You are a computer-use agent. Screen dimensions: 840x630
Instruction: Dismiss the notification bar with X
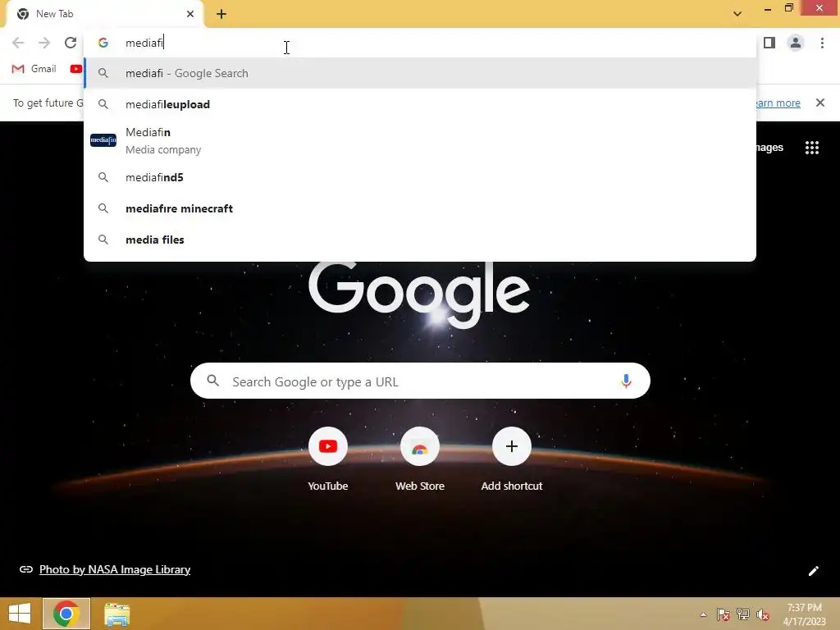click(819, 103)
